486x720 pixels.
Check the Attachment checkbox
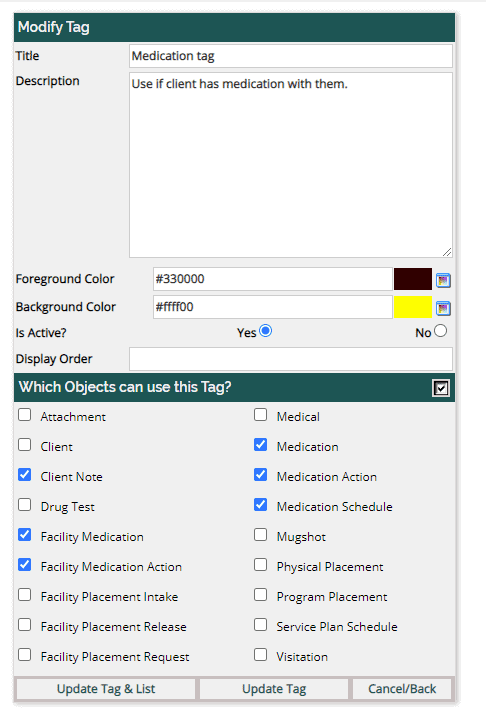(25, 415)
